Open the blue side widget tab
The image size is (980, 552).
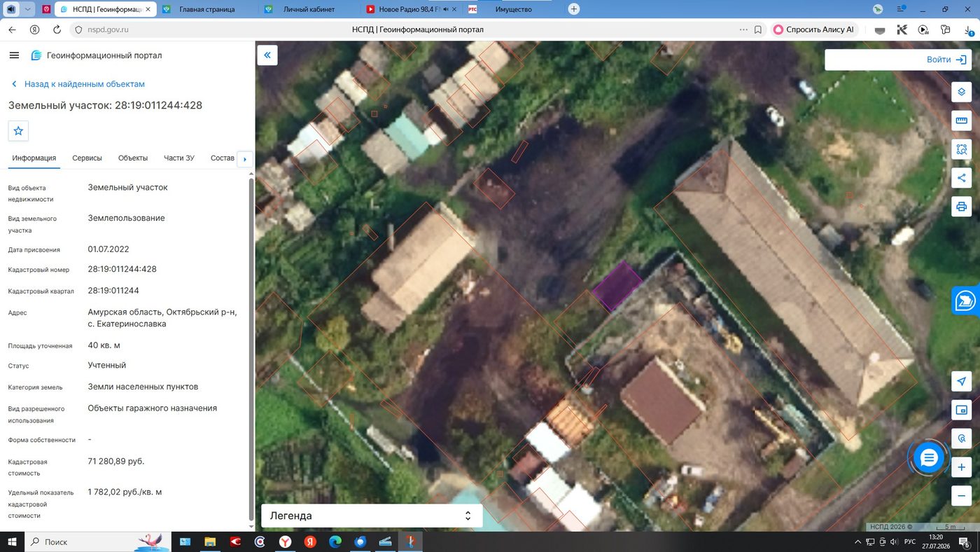click(966, 301)
